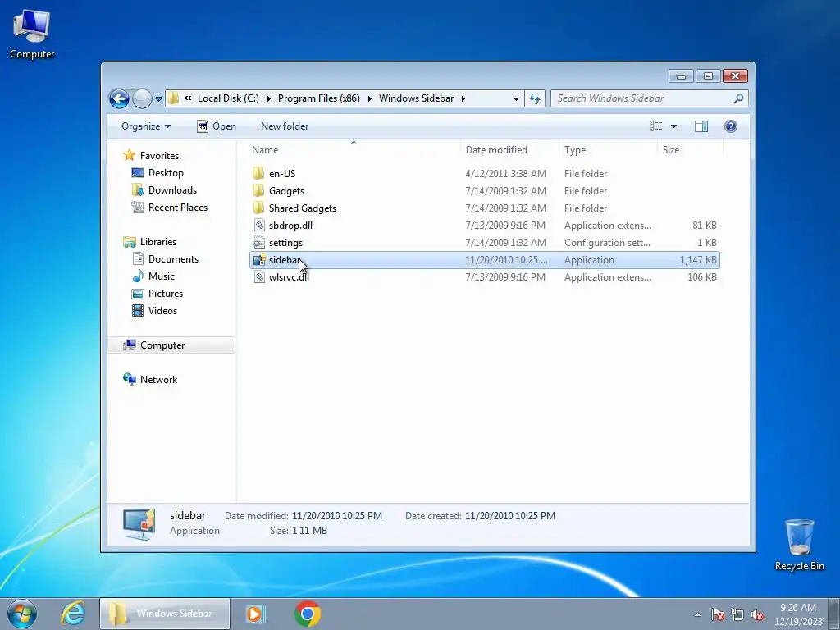The width and height of the screenshot is (840, 630).
Task: Click Configuration sett... type cell
Action: (x=607, y=243)
